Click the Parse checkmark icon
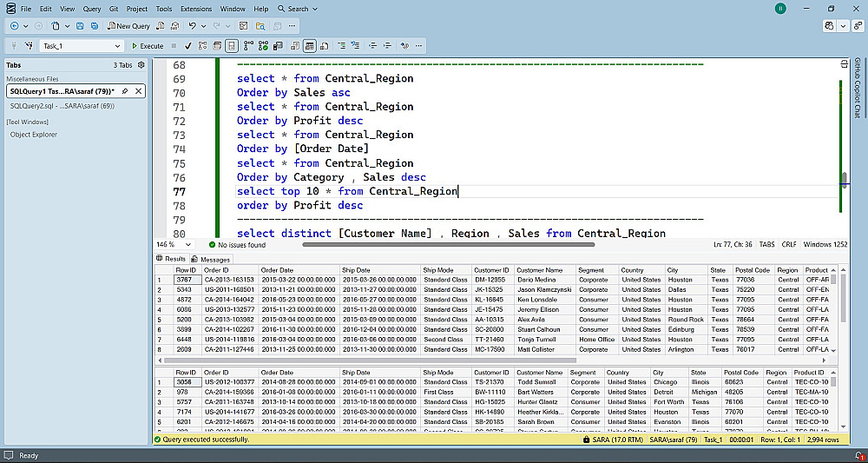The height and width of the screenshot is (463, 868). 187,46
